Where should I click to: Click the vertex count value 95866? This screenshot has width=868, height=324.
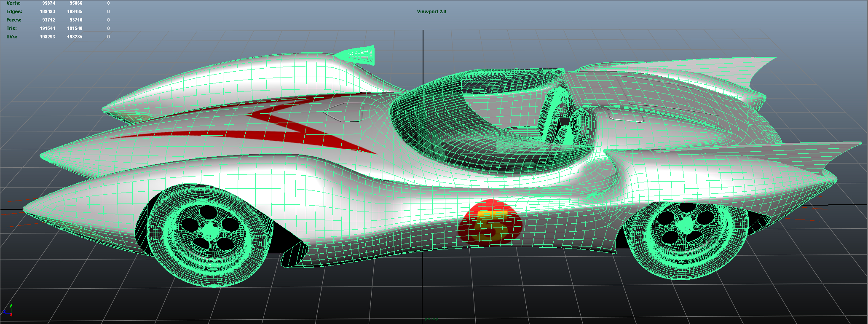point(76,3)
